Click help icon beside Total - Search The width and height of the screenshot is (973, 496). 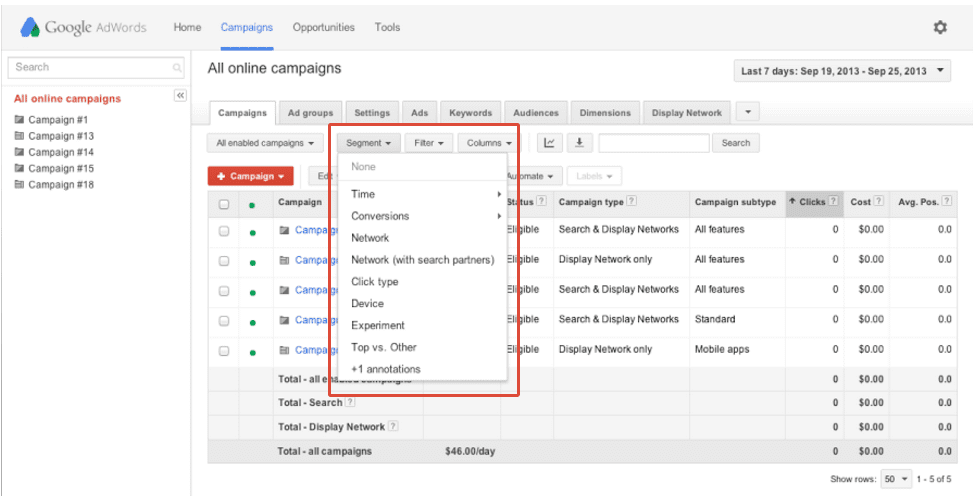(350, 402)
